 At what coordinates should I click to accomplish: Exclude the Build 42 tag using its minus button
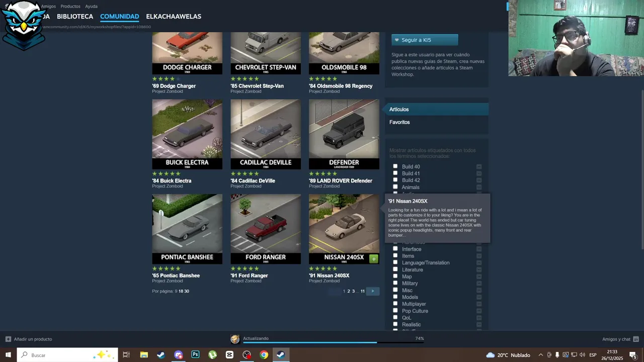(479, 180)
